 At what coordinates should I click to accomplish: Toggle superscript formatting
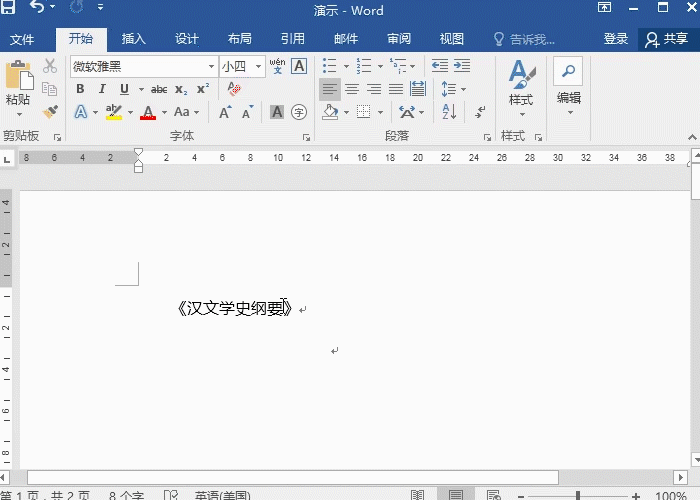(x=203, y=89)
